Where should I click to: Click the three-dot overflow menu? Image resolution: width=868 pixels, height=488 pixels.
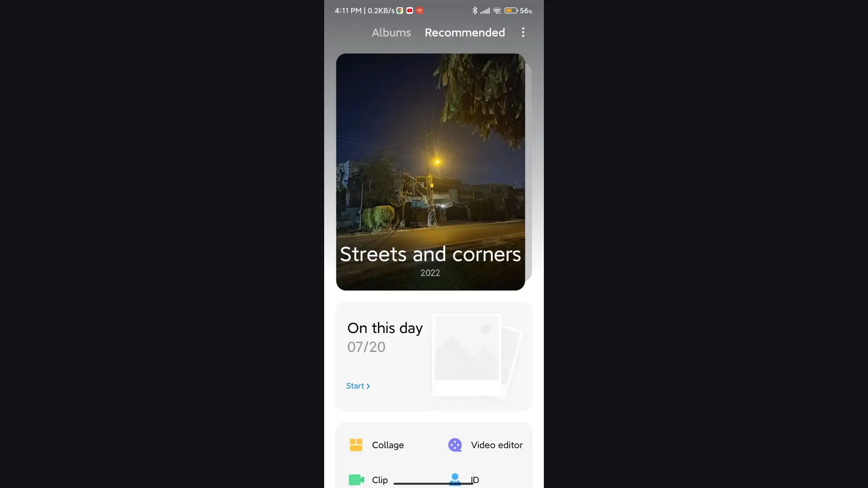point(523,32)
